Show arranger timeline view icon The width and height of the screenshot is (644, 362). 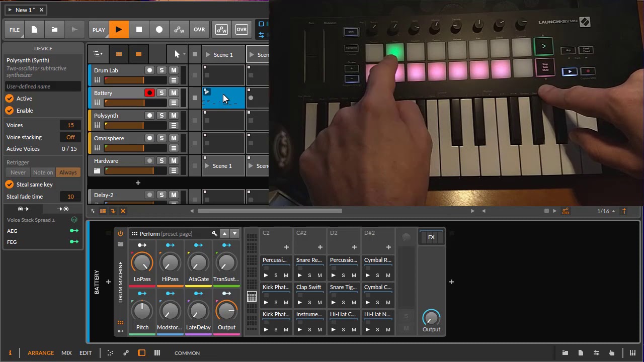click(138, 54)
